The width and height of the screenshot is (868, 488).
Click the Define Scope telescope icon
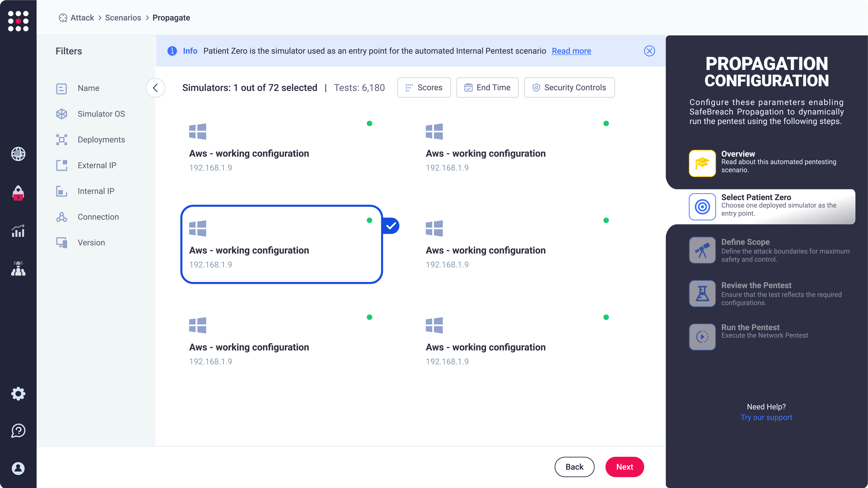[702, 250]
